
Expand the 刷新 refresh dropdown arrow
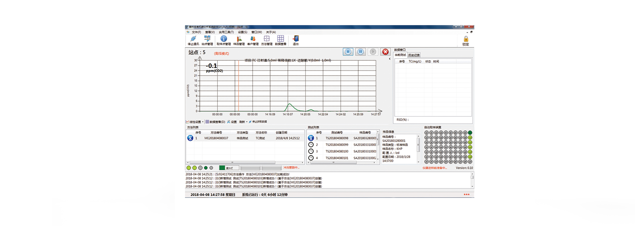247,122
